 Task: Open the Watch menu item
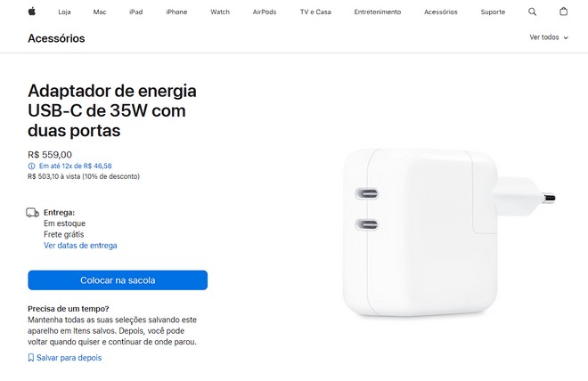(220, 12)
